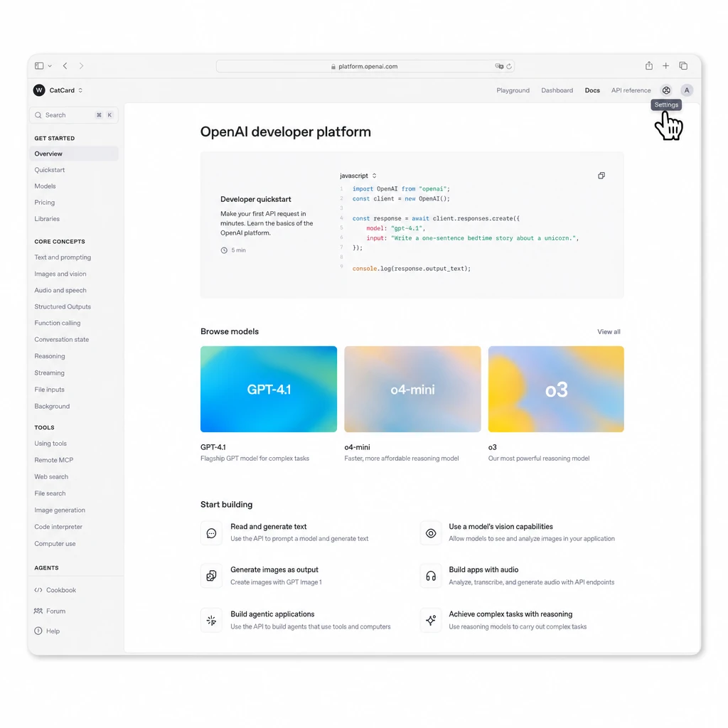Open the browser share icon
The image size is (728, 728).
coord(648,65)
